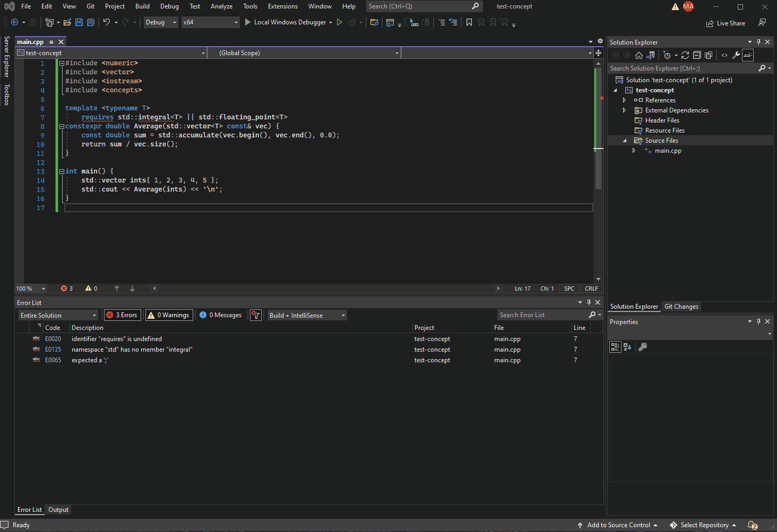Collapse All nodes in Solution Explorer

(697, 55)
